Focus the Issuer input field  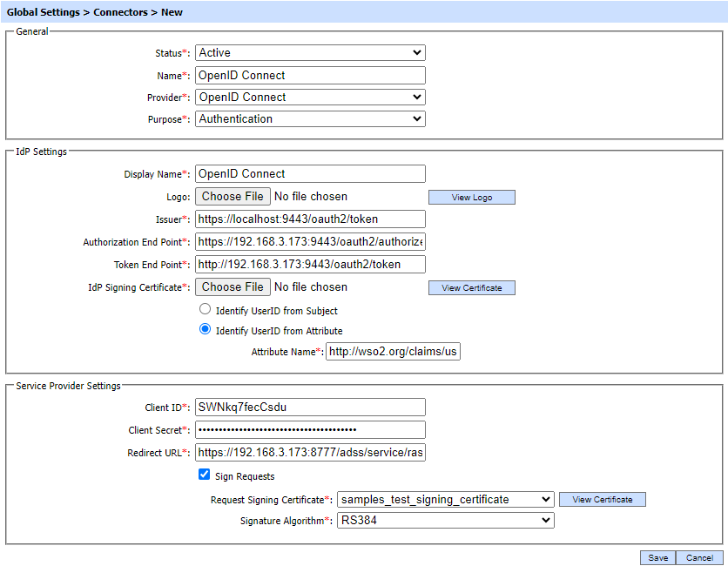tap(310, 219)
